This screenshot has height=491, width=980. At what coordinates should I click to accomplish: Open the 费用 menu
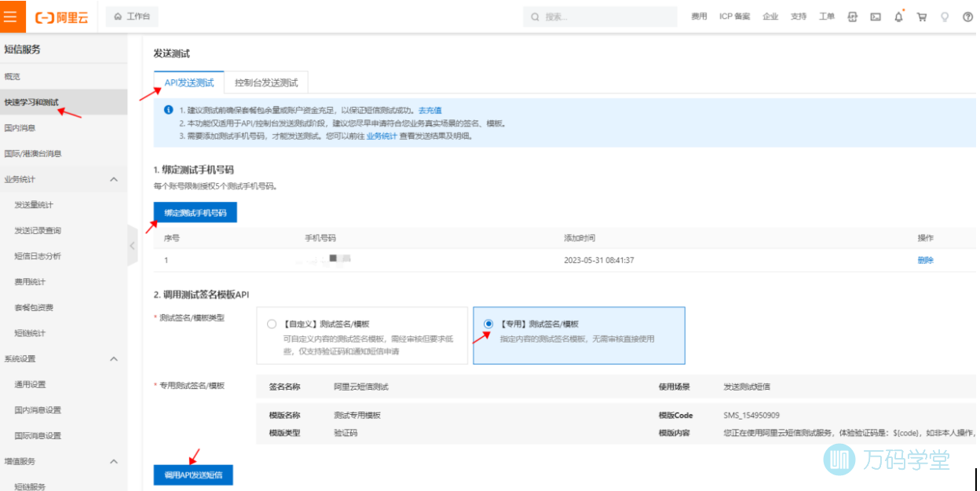click(x=699, y=16)
